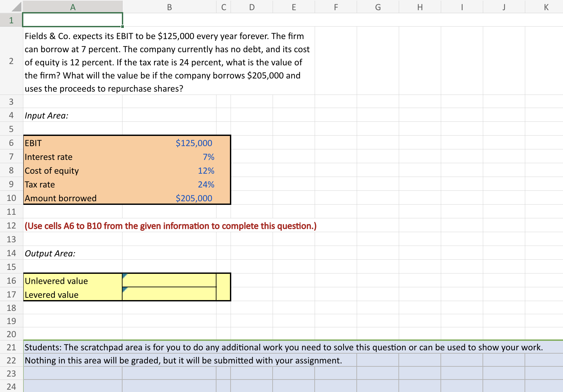
Task: Select the 'Unlevered value' label cell
Action: pyautogui.click(x=73, y=281)
